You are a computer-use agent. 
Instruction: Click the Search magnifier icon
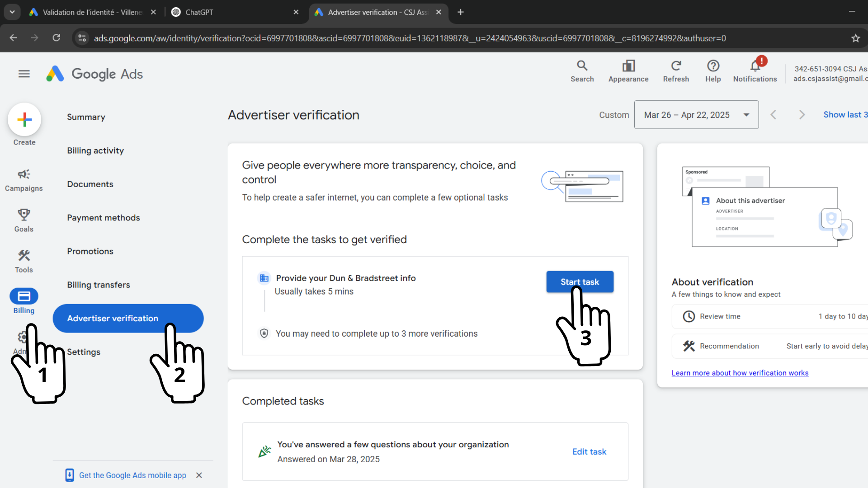(582, 66)
